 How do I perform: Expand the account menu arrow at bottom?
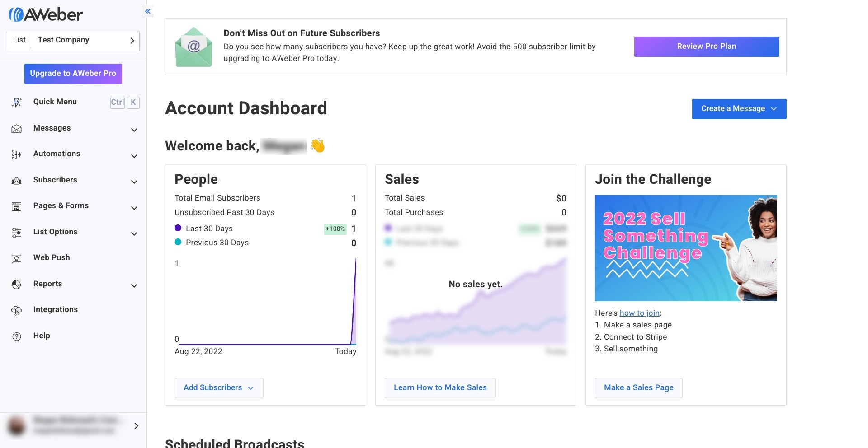pos(137,426)
